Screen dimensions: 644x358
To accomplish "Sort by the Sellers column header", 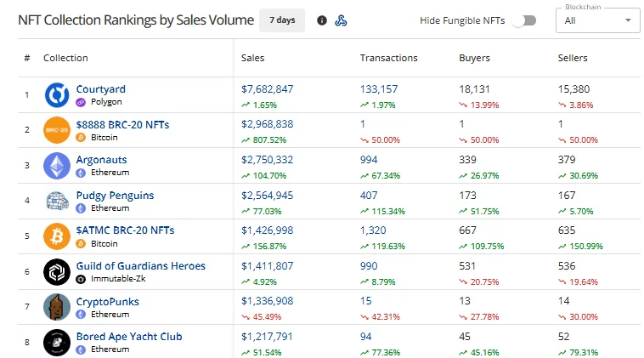I will [573, 58].
